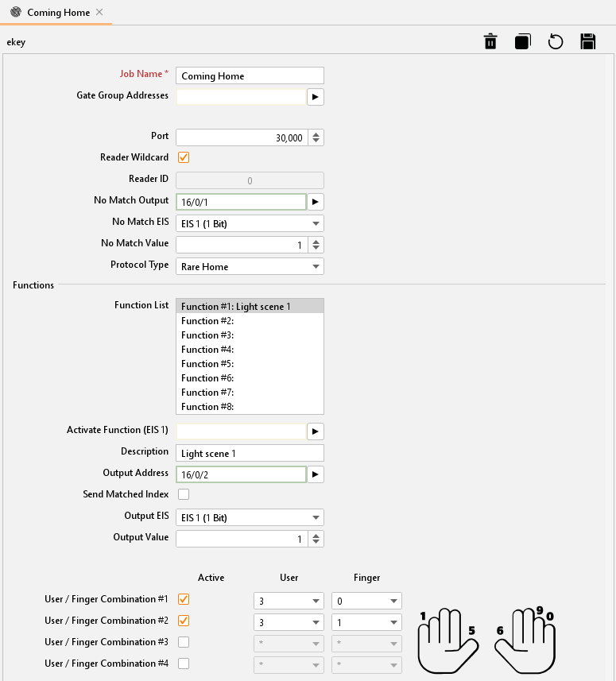Disable the Reader Wildcard checkbox
This screenshot has width=616, height=681.
click(x=184, y=157)
